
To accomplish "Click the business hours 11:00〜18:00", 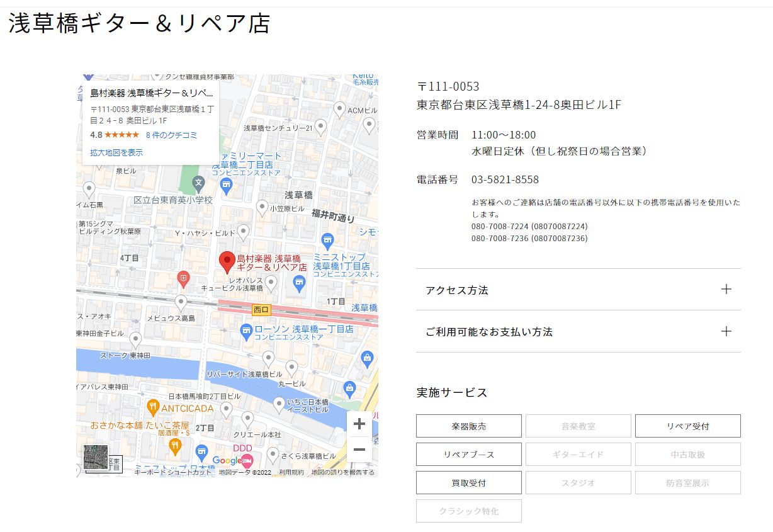I will click(x=504, y=135).
